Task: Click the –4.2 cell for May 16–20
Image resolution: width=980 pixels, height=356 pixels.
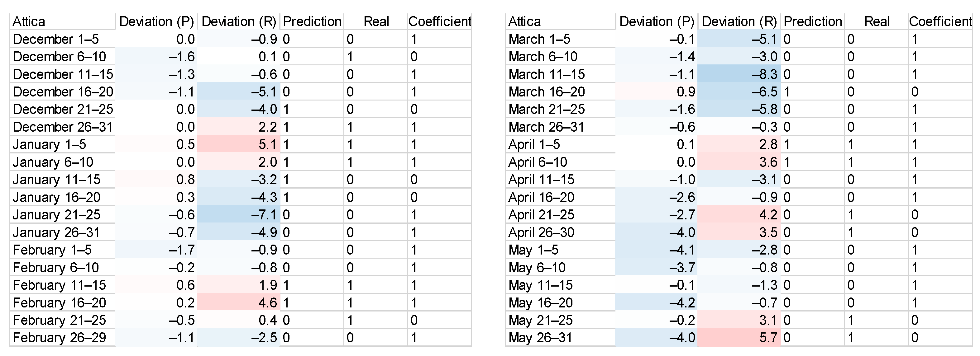Action: tap(682, 302)
